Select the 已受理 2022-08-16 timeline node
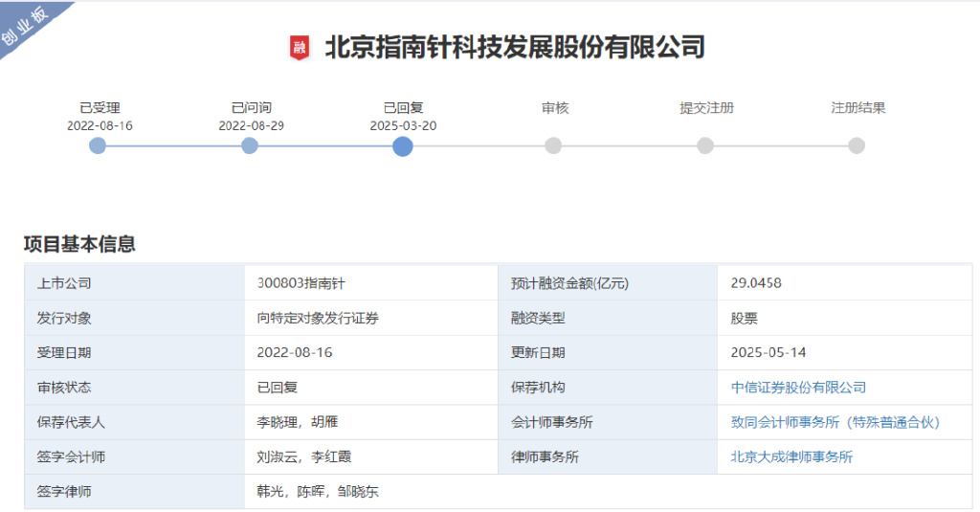 (x=98, y=146)
